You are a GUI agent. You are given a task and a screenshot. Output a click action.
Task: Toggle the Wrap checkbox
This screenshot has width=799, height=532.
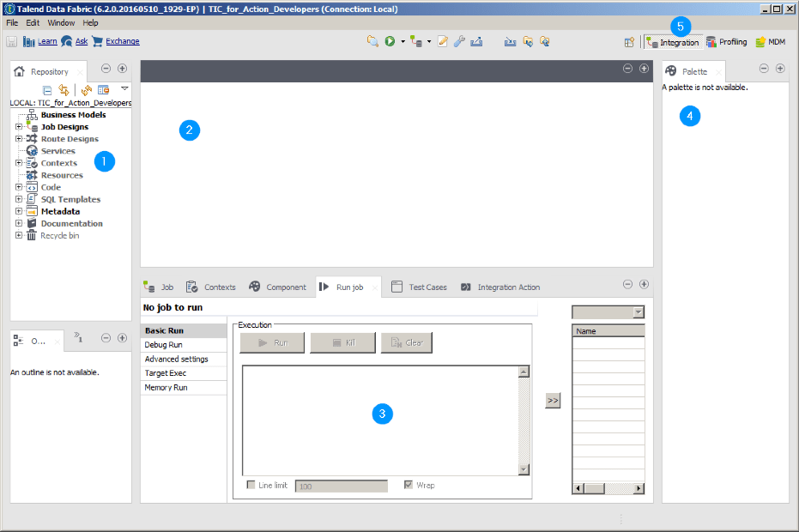(409, 485)
